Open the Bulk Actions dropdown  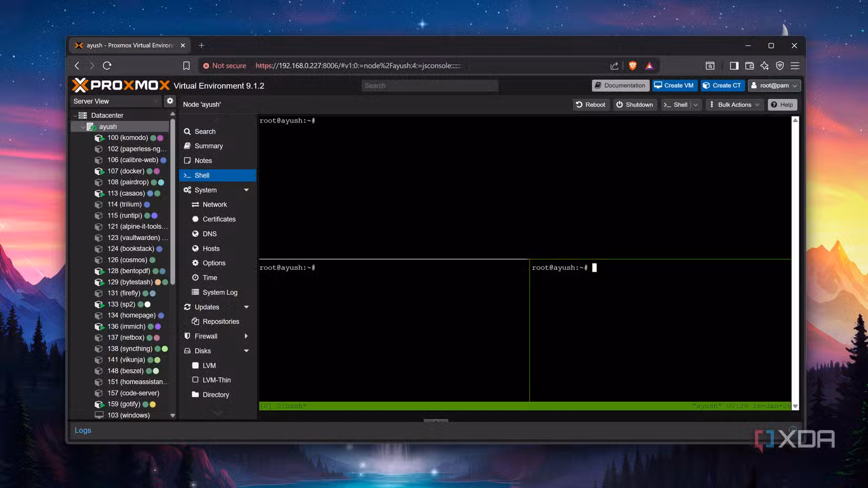tap(734, 105)
